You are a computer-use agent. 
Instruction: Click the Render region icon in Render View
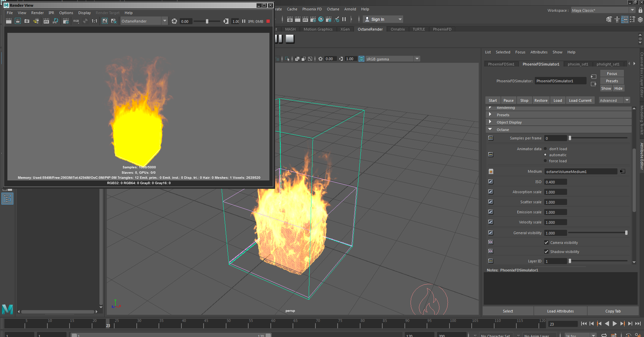[18, 21]
